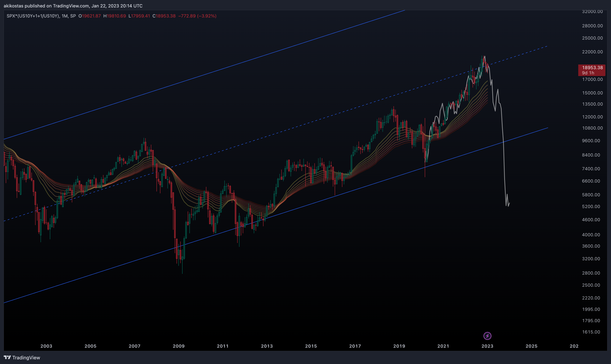Click the 2023 label on time axis
Screen dimensions: 611x364
click(487, 346)
